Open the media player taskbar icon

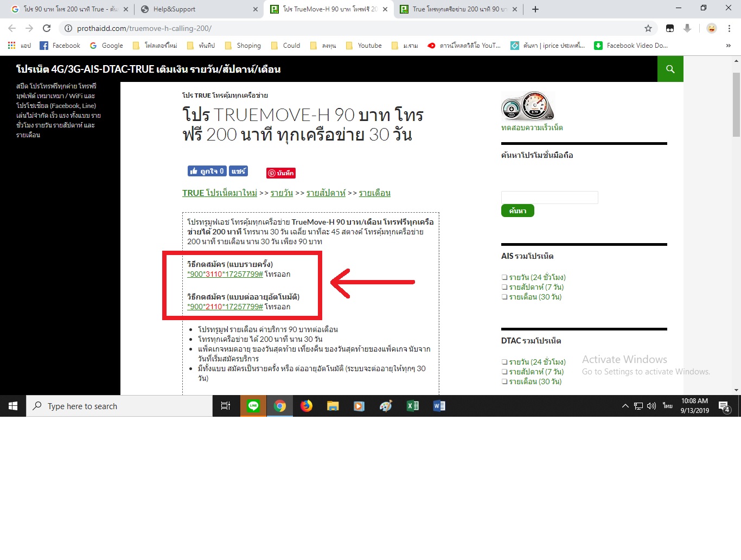(x=359, y=406)
